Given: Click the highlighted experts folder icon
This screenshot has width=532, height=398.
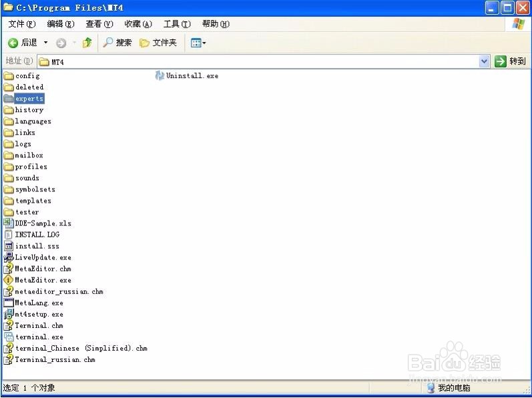Looking at the screenshot, I should [9, 99].
